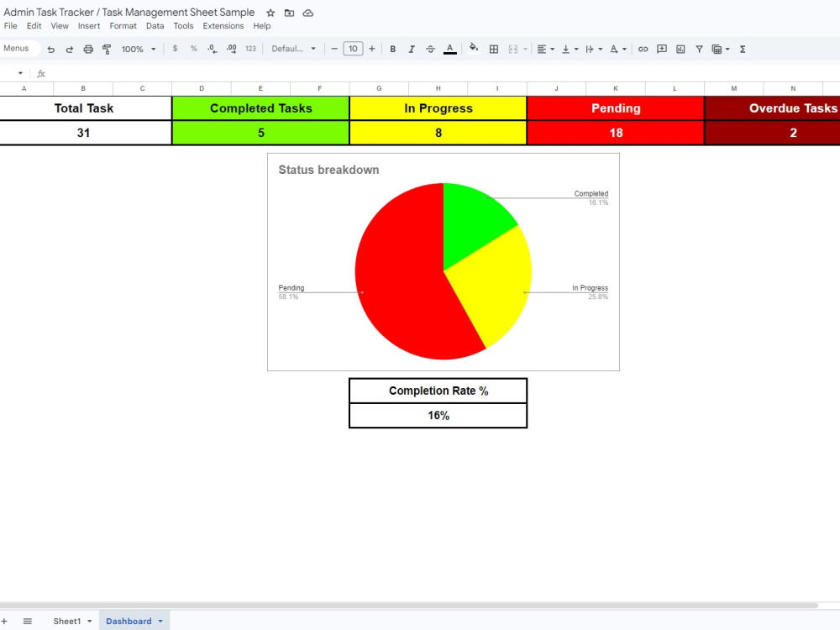Screen dimensions: 840x630
Task: Open the Tools menu
Action: point(183,26)
